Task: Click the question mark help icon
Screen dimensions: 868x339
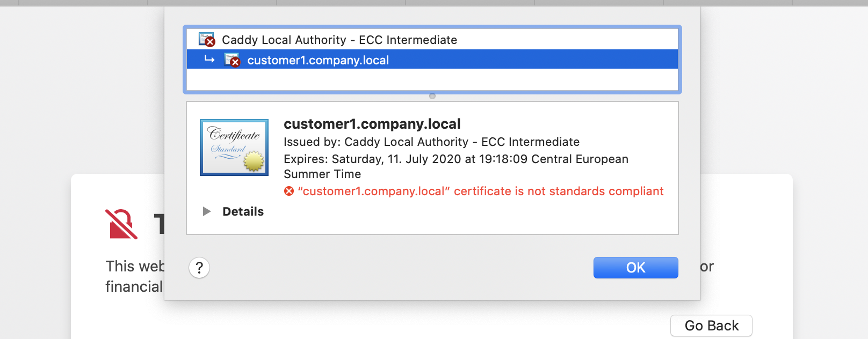Action: pyautogui.click(x=199, y=267)
